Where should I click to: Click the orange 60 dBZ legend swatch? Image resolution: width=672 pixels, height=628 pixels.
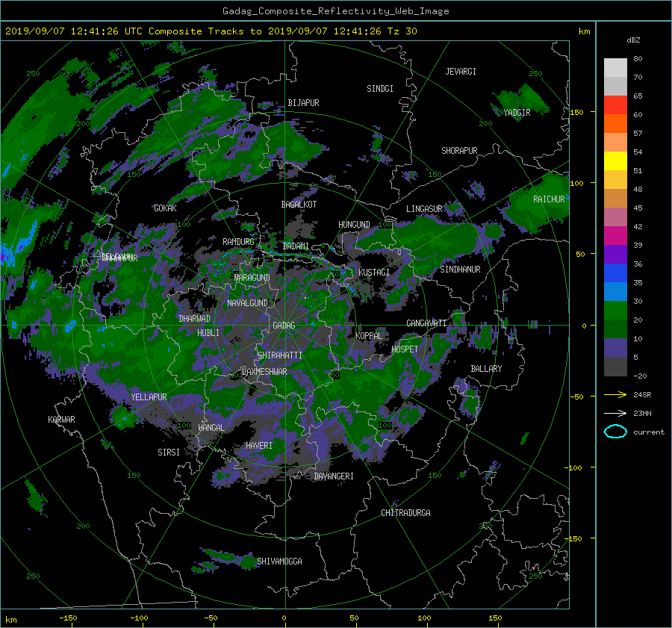615,123
